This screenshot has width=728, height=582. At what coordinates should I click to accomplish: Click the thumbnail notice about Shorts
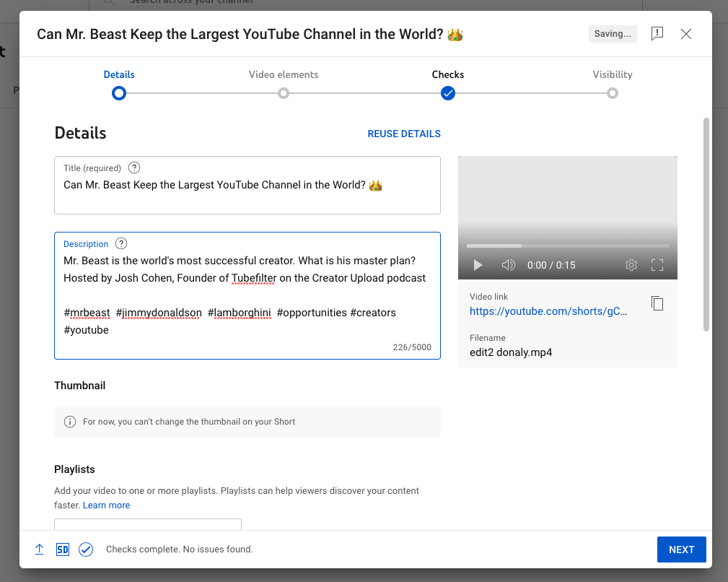pyautogui.click(x=247, y=422)
